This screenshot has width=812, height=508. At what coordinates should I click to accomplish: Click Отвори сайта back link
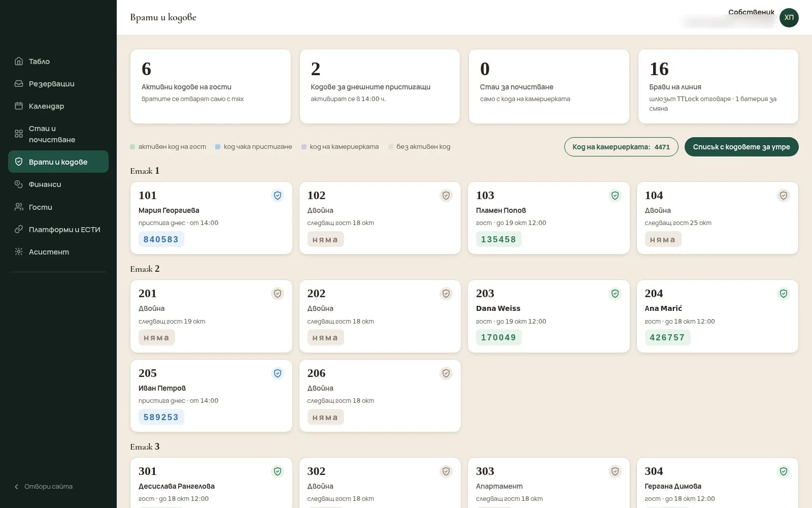pos(44,486)
